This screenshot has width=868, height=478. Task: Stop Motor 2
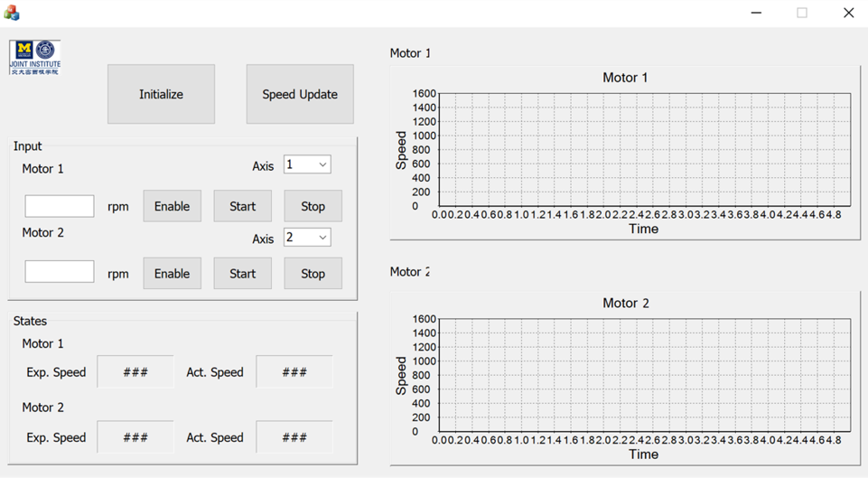313,274
